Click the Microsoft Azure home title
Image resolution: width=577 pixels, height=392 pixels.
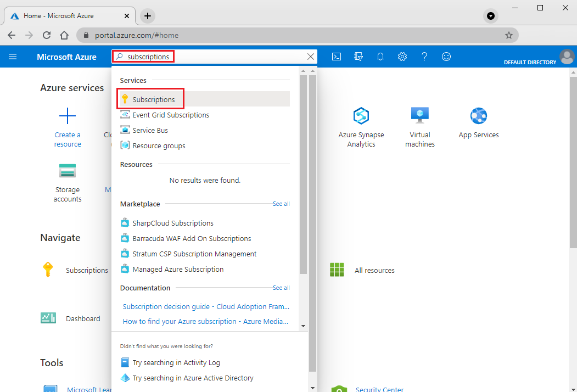click(66, 57)
